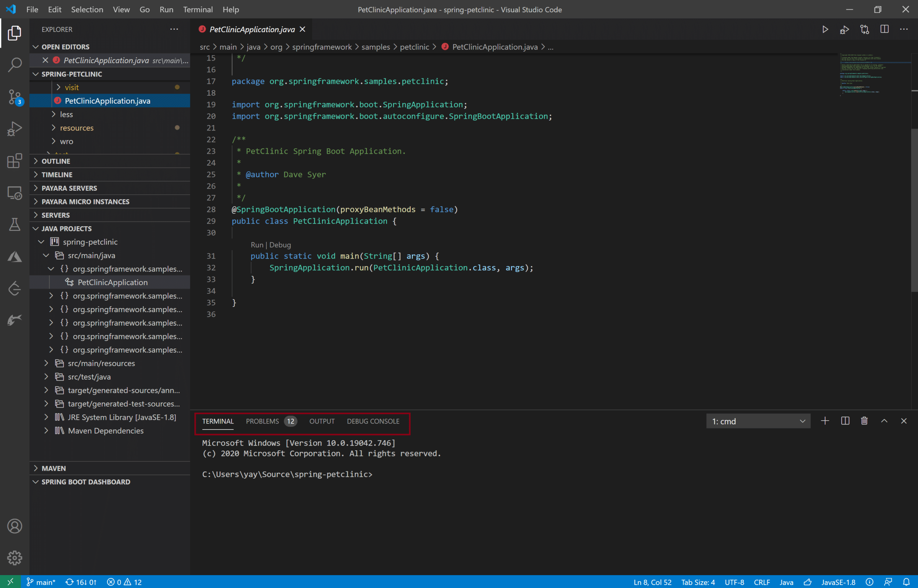Open the Extensions view icon
Screen dimensions: 918x588
pos(14,161)
